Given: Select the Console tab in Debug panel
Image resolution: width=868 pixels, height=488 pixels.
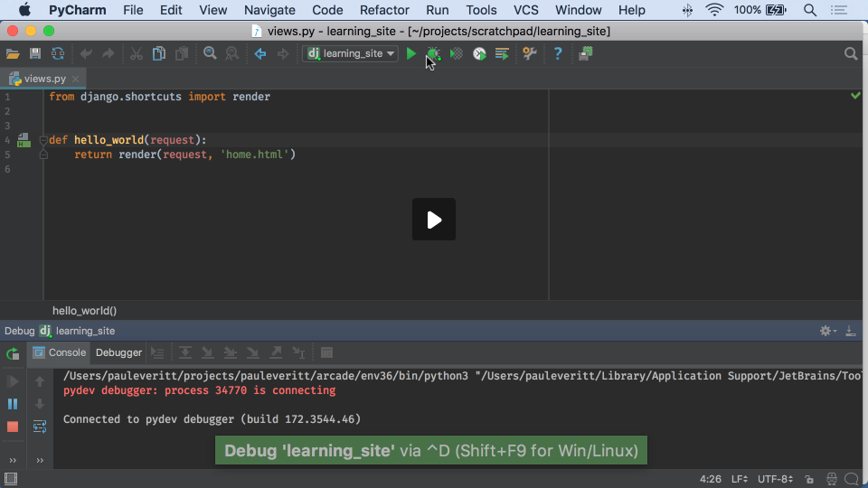Looking at the screenshot, I should coord(60,352).
